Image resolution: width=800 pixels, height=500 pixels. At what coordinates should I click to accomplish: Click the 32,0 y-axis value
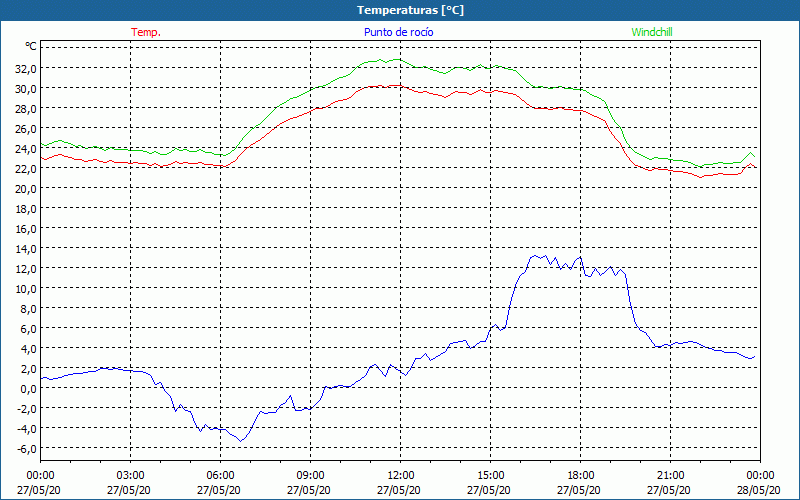27,68
